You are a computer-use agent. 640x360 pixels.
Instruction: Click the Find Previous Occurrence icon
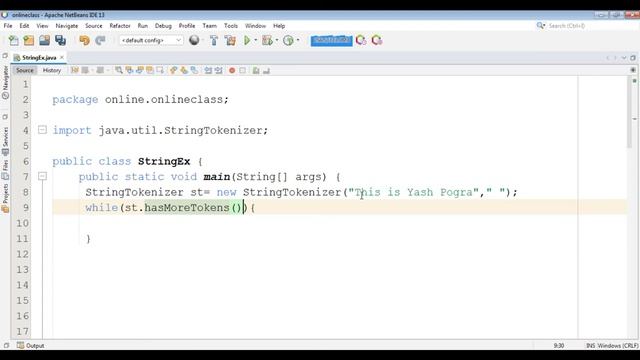pyautogui.click(x=129, y=70)
